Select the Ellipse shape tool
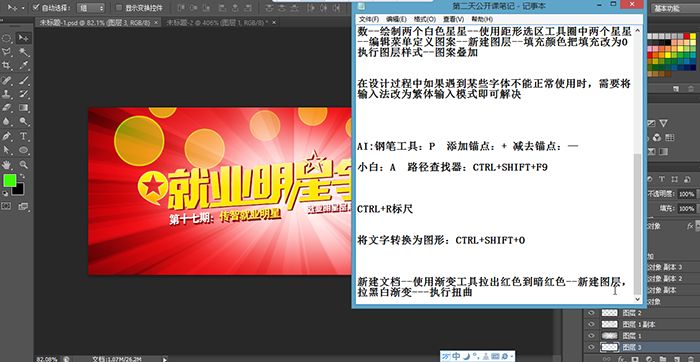The width and height of the screenshot is (700, 362). [24, 150]
